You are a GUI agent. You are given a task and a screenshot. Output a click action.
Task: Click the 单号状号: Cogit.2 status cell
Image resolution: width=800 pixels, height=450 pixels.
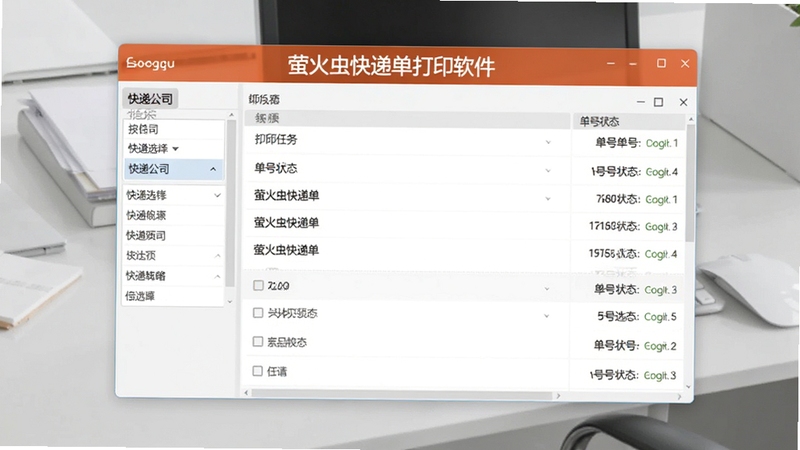click(635, 346)
